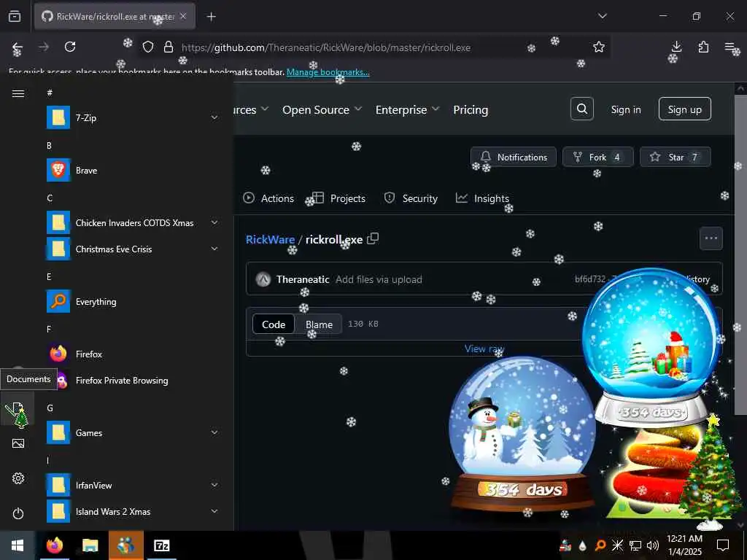Open the notification center in taskbar
Screen dimensions: 747x560
click(723, 545)
